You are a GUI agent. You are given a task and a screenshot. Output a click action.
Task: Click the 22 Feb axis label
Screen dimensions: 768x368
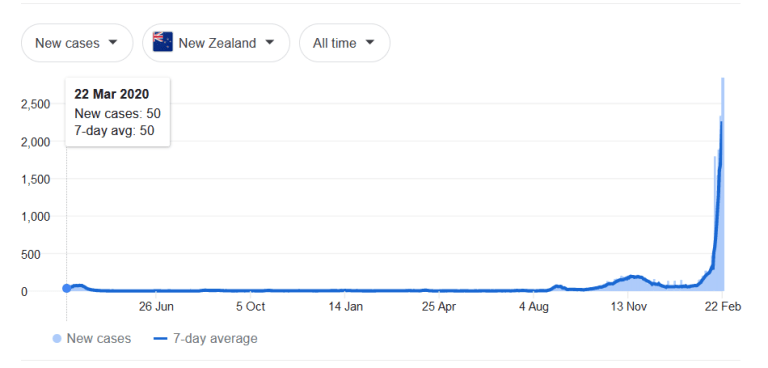tap(723, 307)
